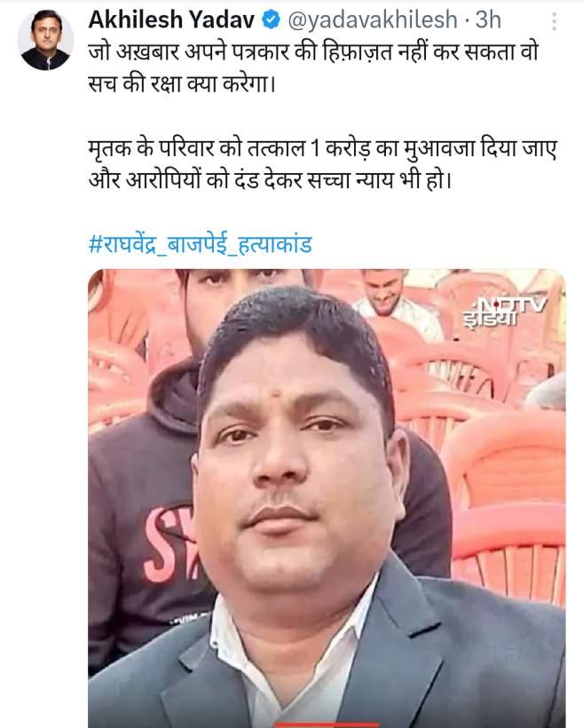Visit the @yadavakhilesh handle link

(373, 20)
